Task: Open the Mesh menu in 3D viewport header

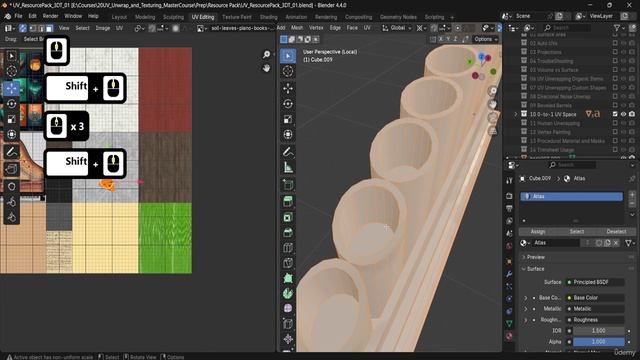Action: [297, 28]
